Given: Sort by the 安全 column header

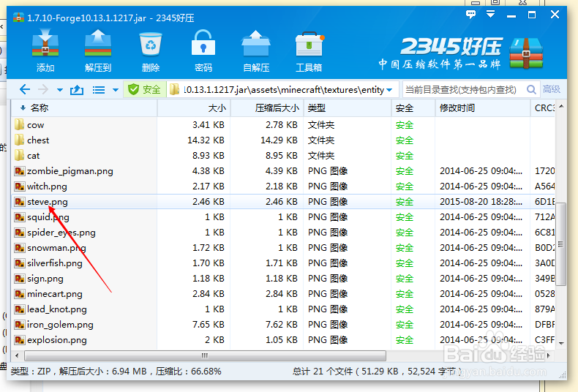Looking at the screenshot, I should click(413, 108).
